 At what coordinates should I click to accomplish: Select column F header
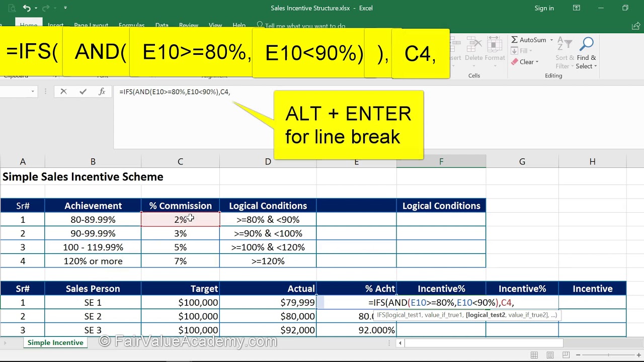[x=441, y=161]
